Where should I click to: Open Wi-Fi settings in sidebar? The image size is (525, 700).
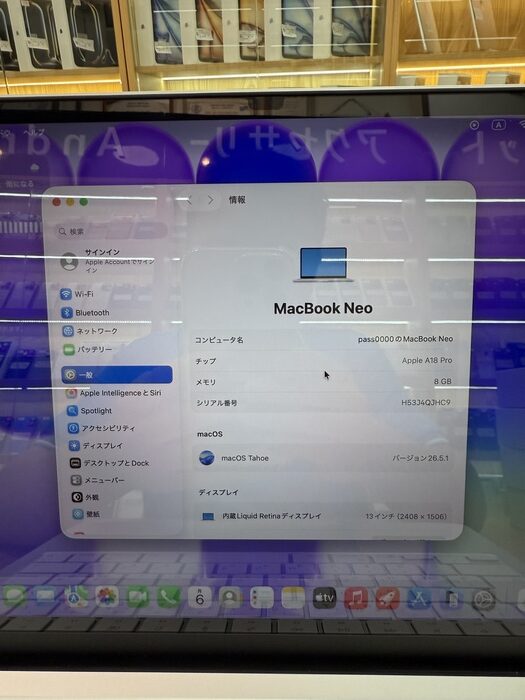tap(77, 294)
